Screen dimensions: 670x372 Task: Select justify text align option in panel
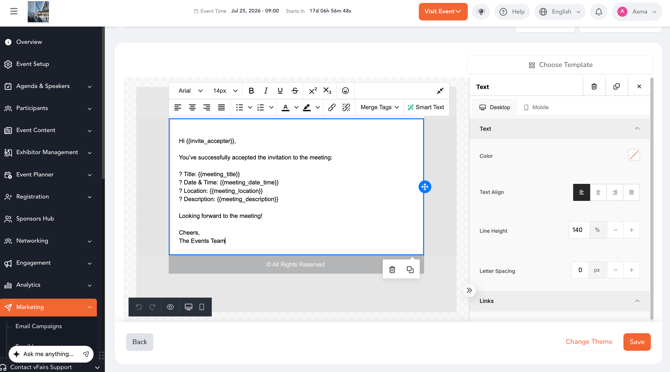631,193
